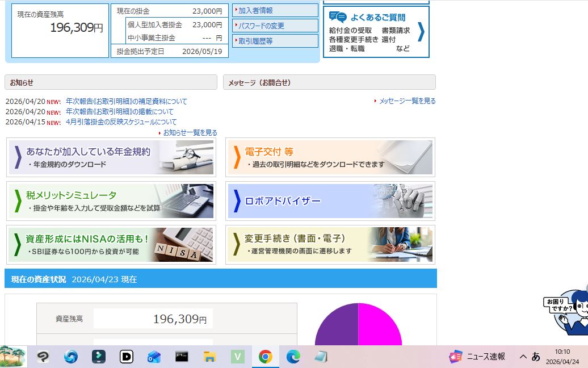Open お知らせ一覧を見る link
The width and height of the screenshot is (588, 368).
(190, 132)
